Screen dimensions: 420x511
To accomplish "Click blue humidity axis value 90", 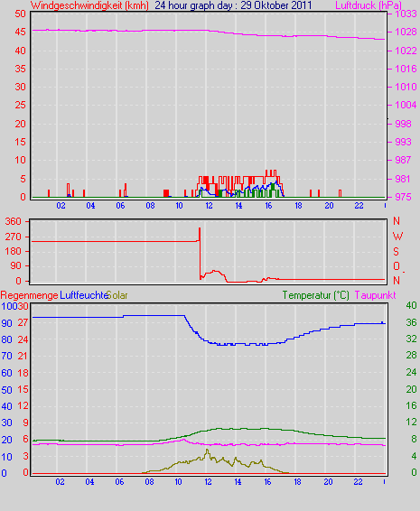I will tap(7, 323).
